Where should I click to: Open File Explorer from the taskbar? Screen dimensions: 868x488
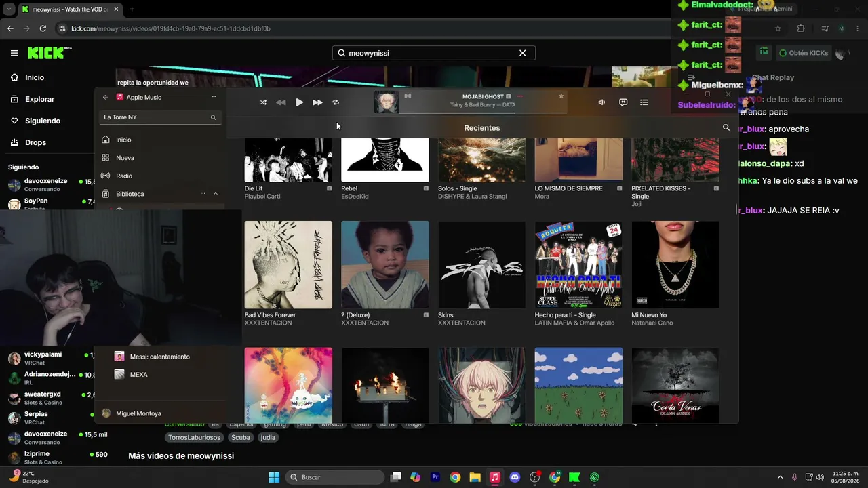click(475, 477)
